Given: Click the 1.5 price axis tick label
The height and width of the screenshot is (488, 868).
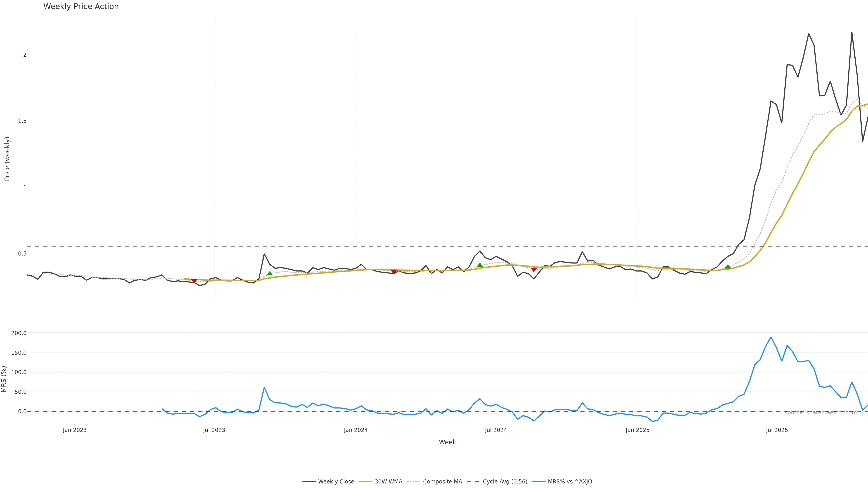Looking at the screenshot, I should pyautogui.click(x=22, y=121).
